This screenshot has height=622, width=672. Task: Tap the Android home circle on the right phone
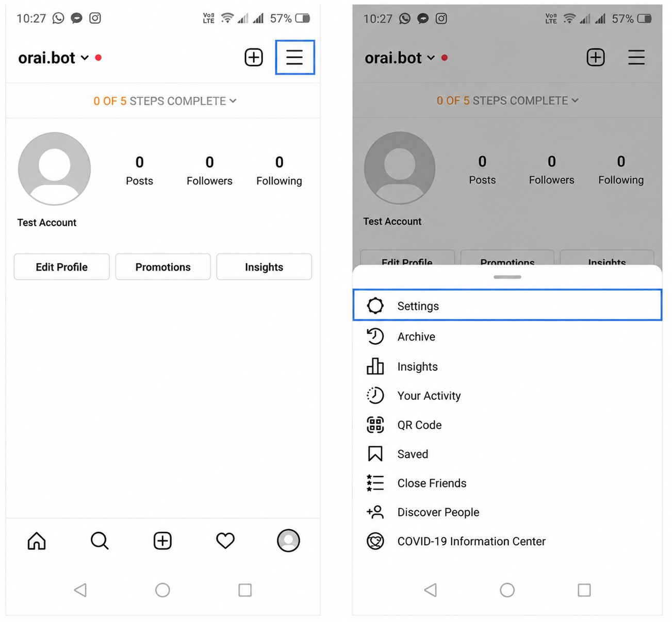click(507, 590)
